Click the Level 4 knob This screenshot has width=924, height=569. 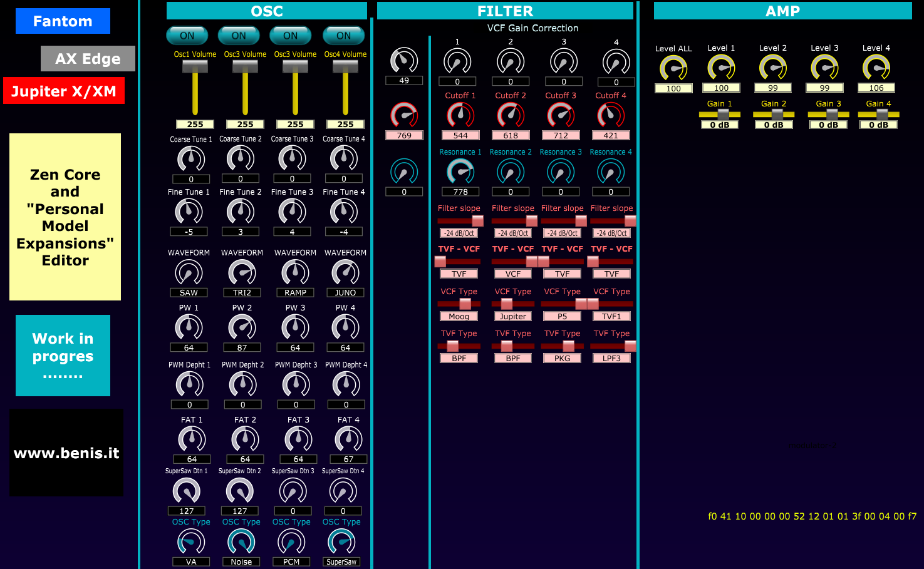(876, 68)
